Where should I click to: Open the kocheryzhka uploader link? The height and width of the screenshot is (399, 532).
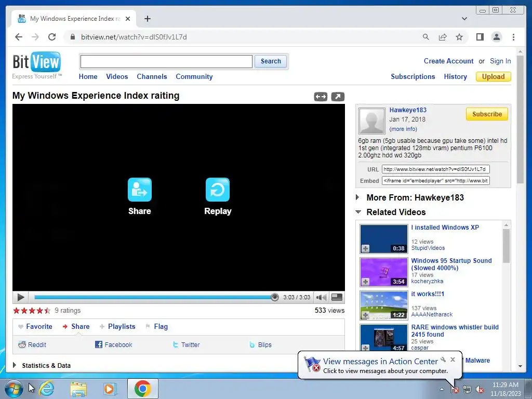(x=427, y=281)
